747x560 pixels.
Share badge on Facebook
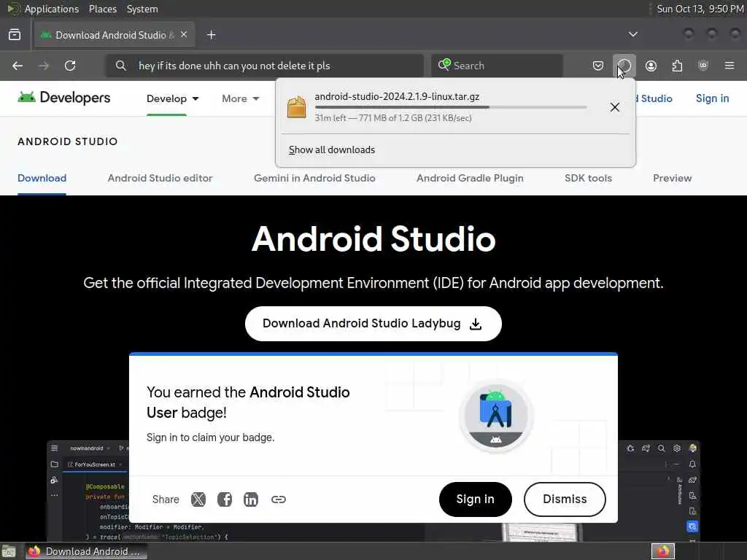tap(225, 499)
